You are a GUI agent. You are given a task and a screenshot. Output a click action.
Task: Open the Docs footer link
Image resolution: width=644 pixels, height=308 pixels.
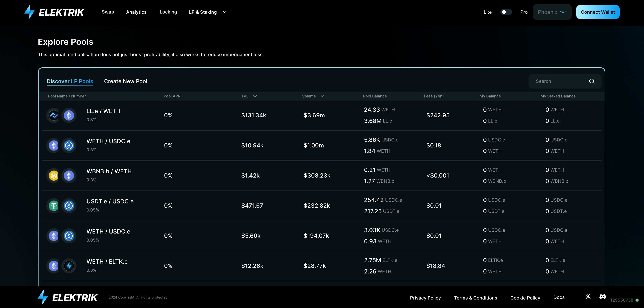point(559,297)
